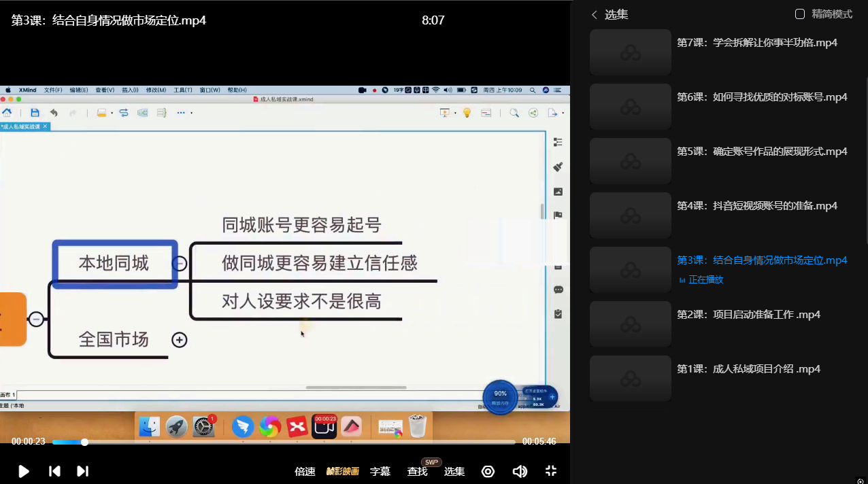
Task: Mute the player volume
Action: [x=520, y=471]
